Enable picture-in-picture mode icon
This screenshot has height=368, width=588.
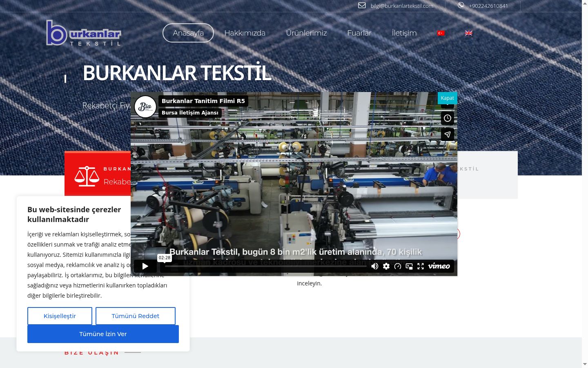click(409, 266)
